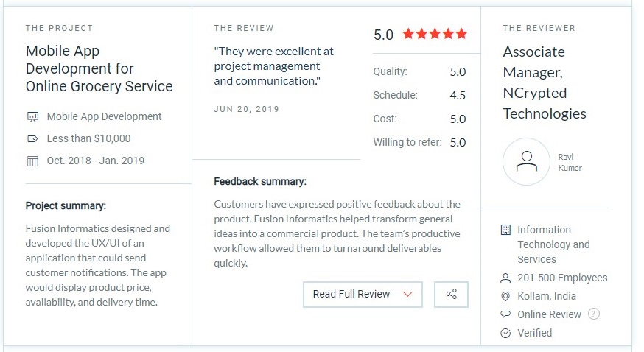
Task: Click the five-star rating display
Action: click(x=435, y=34)
